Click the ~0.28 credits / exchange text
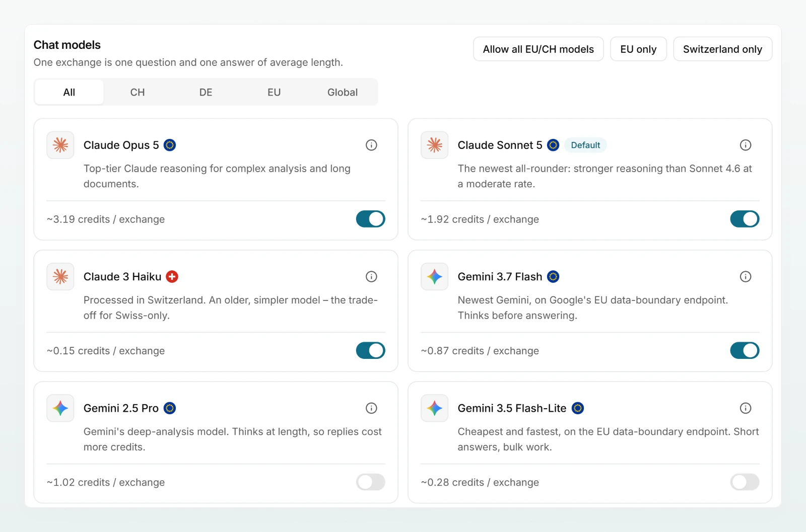Screen dimensions: 806x532 (480, 482)
